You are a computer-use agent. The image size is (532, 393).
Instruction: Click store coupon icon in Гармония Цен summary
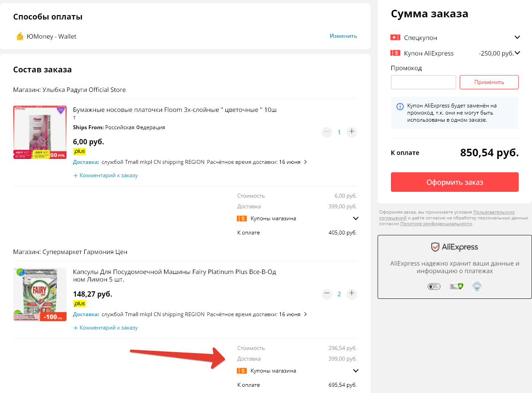pyautogui.click(x=242, y=371)
